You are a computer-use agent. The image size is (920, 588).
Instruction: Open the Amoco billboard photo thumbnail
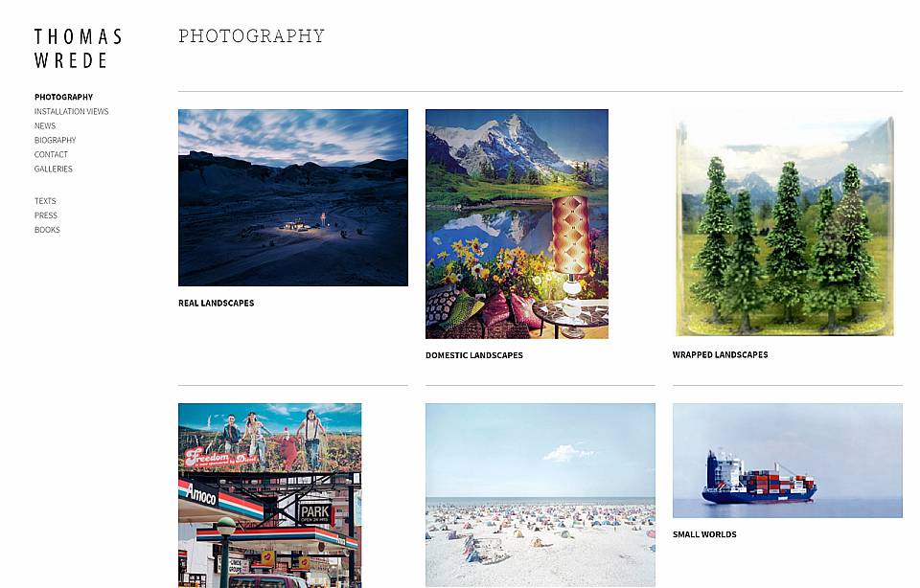(x=270, y=495)
